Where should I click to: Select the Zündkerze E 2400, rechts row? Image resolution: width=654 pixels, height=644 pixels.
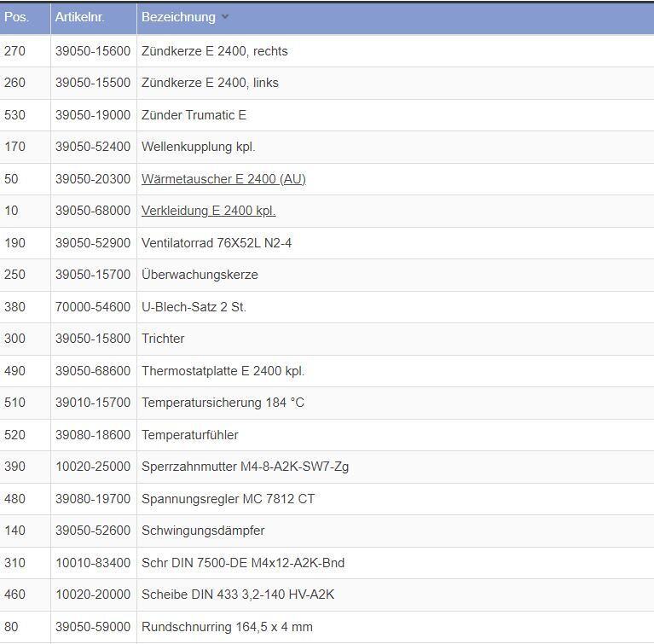point(214,51)
